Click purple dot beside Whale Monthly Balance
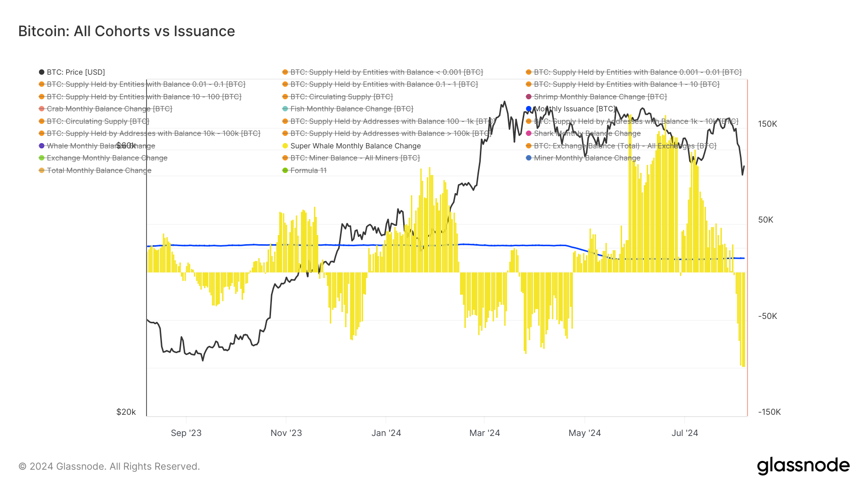The image size is (868, 488). (x=41, y=146)
